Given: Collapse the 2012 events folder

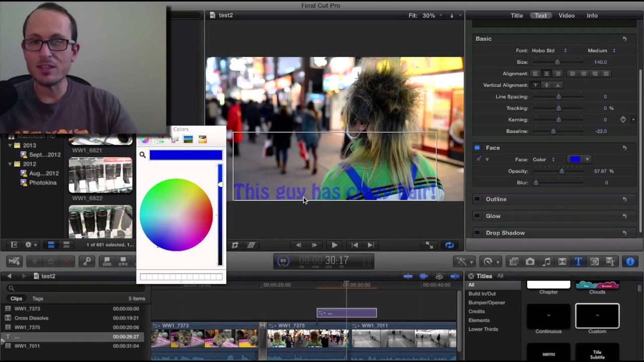Looking at the screenshot, I should point(10,164).
